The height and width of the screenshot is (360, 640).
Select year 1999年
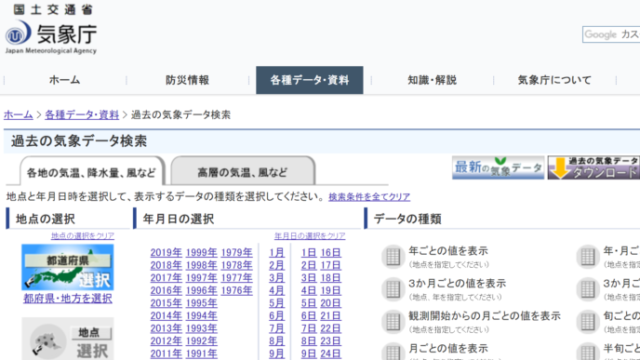tap(202, 253)
